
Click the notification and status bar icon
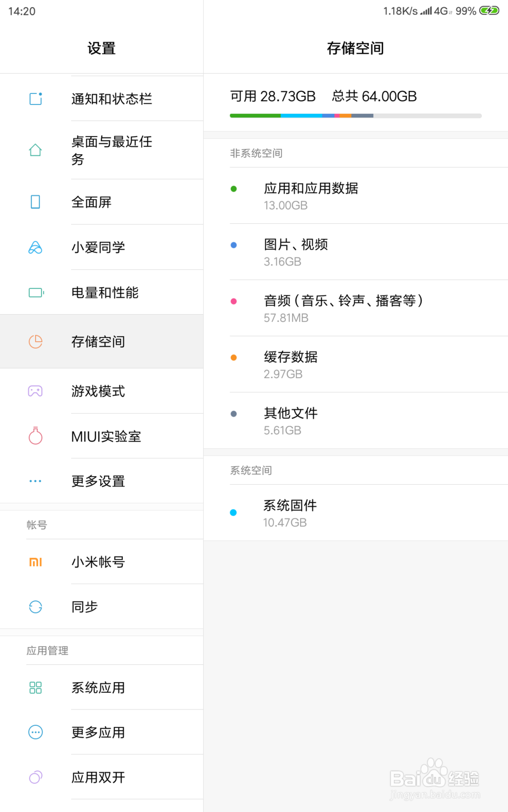tap(36, 98)
